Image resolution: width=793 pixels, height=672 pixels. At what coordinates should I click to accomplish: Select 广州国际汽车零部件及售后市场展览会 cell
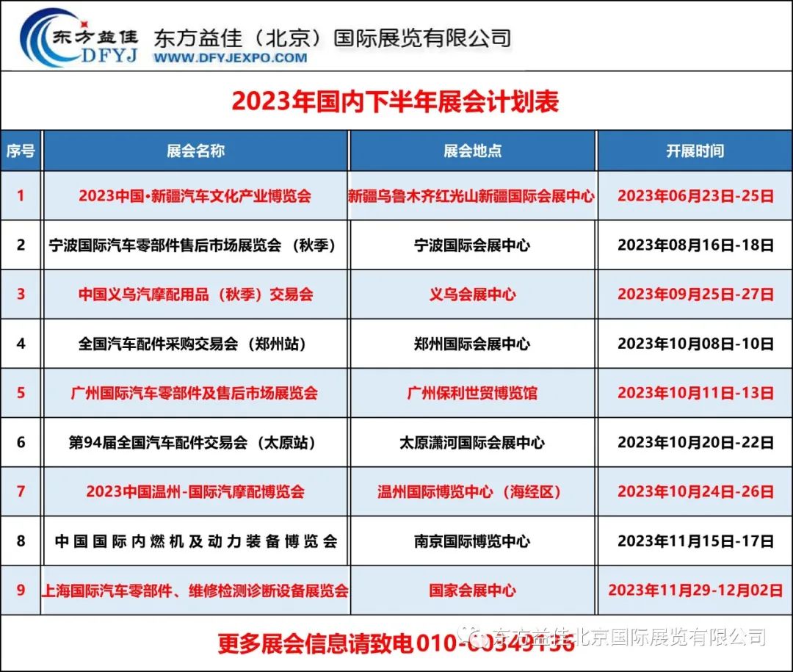point(195,393)
